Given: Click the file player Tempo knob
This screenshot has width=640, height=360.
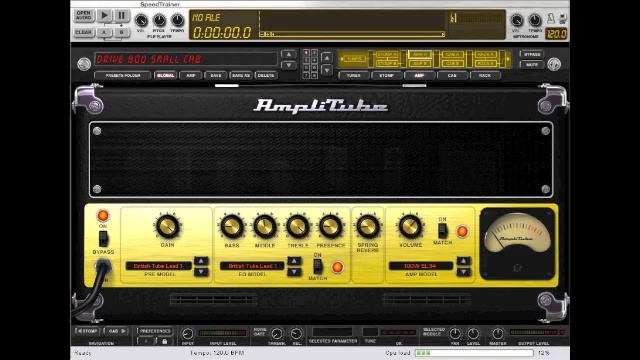Looking at the screenshot, I should point(177,20).
